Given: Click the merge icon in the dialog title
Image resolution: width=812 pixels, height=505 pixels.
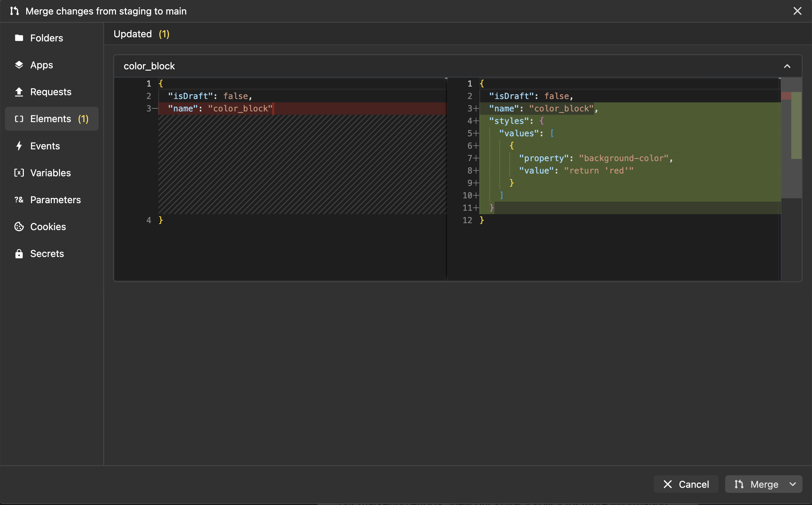Looking at the screenshot, I should [x=14, y=11].
